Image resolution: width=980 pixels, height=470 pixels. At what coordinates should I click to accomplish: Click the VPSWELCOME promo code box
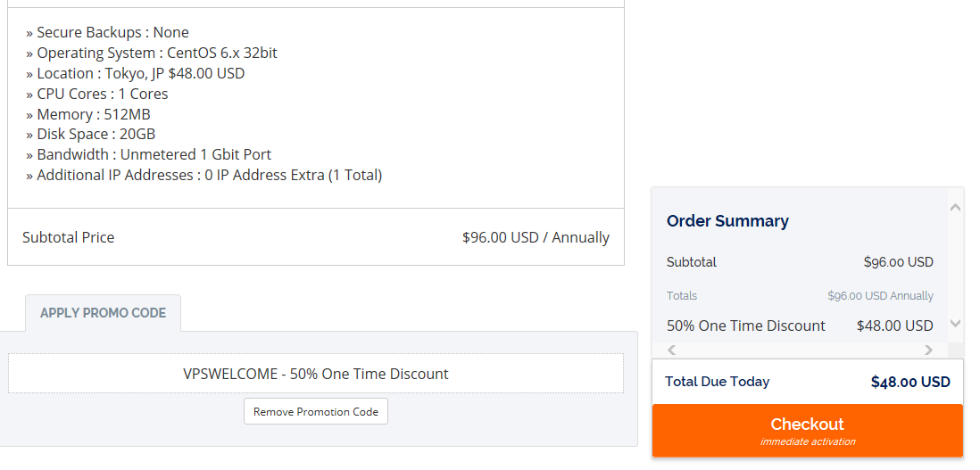pyautogui.click(x=316, y=374)
